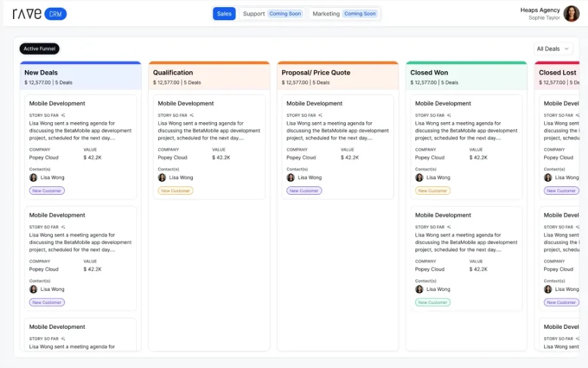Click the Qualification column header
588x368 pixels.
(x=209, y=76)
